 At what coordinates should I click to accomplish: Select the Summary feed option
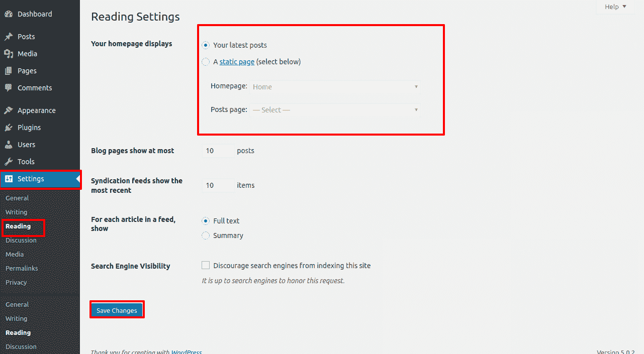pos(206,235)
